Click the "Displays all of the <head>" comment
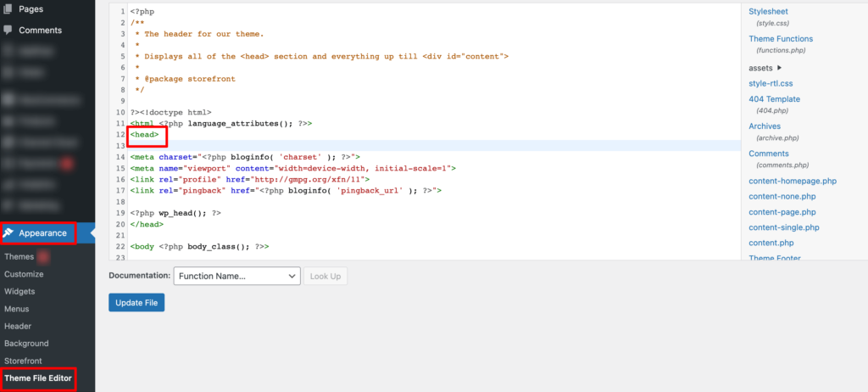Screen dimensions: 868x392 pos(321,56)
